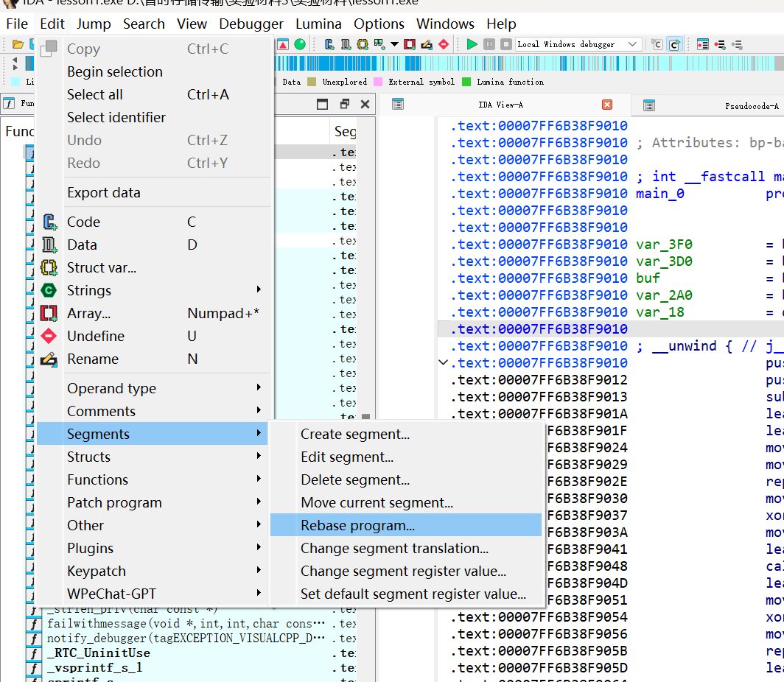Click the Code icon in the toolbar
The image size is (784, 682).
click(x=329, y=44)
